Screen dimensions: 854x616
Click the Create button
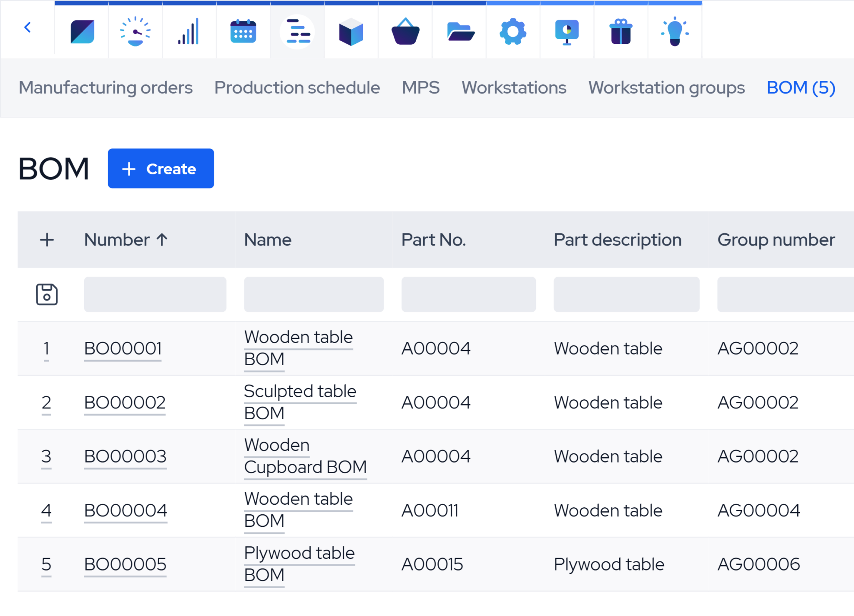pyautogui.click(x=161, y=168)
